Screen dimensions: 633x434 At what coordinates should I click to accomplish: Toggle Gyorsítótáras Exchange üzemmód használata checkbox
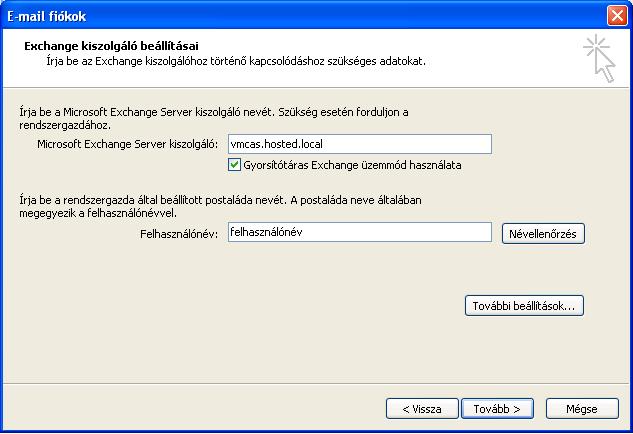pyautogui.click(x=234, y=165)
